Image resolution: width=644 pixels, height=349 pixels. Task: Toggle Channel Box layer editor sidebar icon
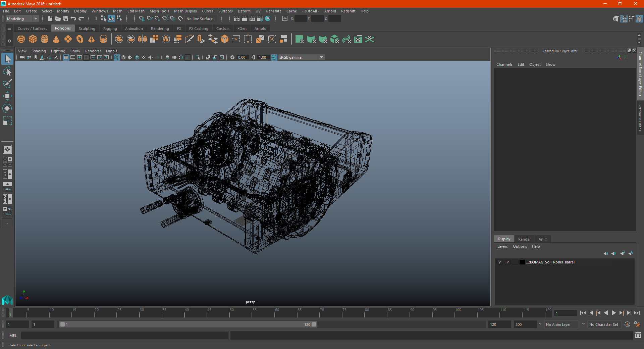click(639, 19)
